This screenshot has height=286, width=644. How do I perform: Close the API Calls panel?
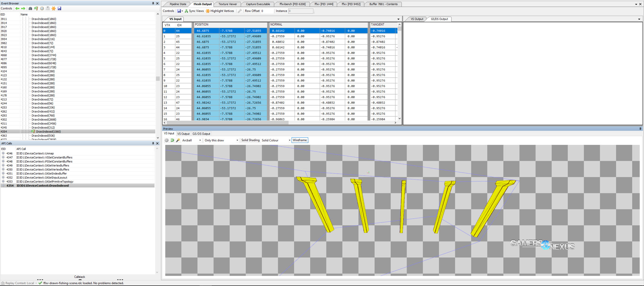click(157, 143)
